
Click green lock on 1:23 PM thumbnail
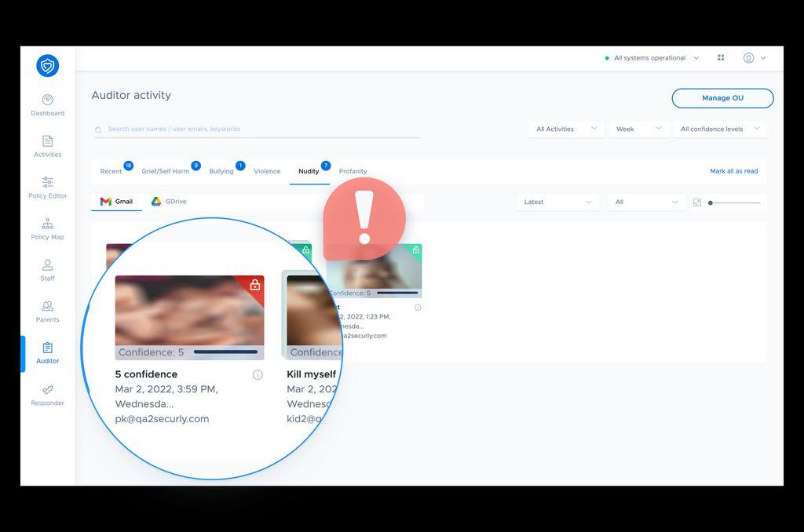coord(416,250)
